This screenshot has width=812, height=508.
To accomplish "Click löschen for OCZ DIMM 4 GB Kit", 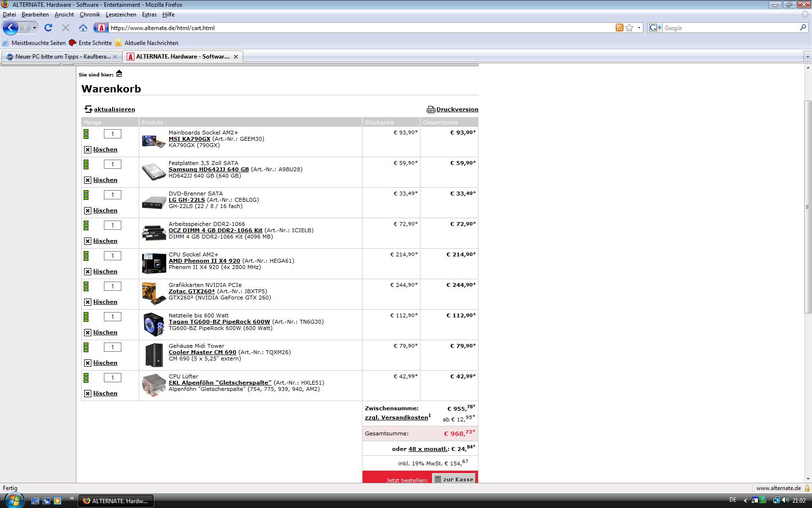I will pos(105,241).
